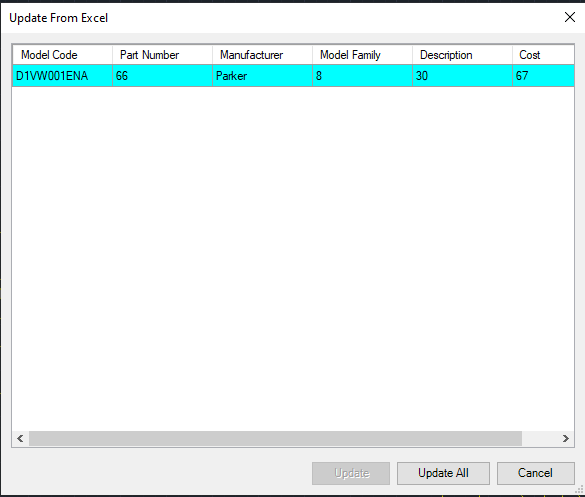The width and height of the screenshot is (585, 497).
Task: Click the Cost cell showing 67
Action: (x=544, y=76)
